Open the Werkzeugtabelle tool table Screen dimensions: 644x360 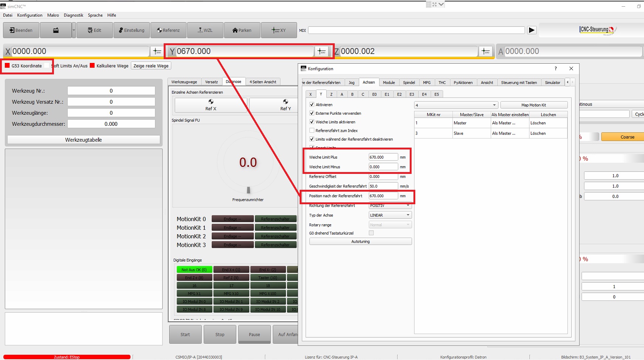click(x=84, y=140)
